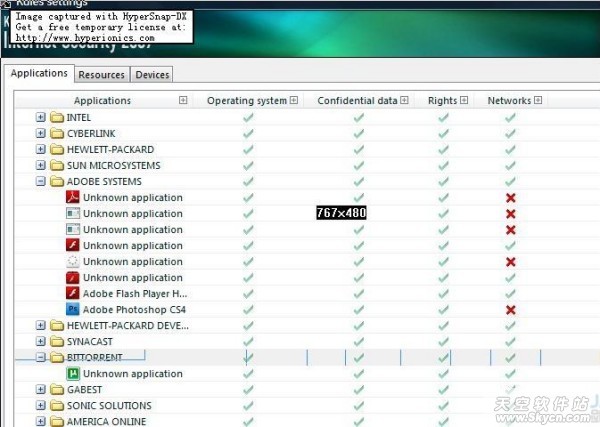Open the Applications tab
The image size is (600, 427).
tap(39, 73)
